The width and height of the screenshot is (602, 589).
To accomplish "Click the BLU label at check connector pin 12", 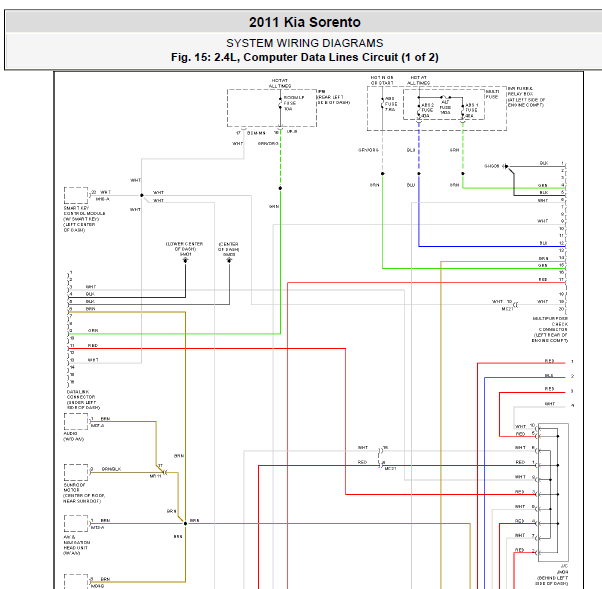I will (x=543, y=243).
